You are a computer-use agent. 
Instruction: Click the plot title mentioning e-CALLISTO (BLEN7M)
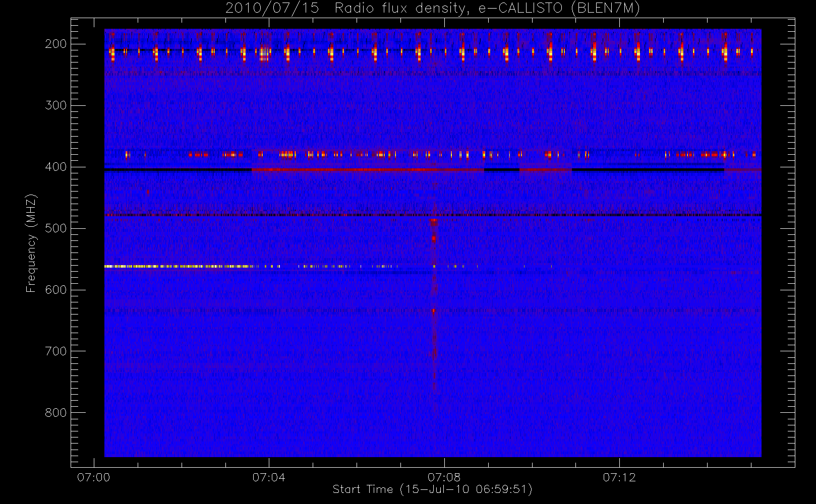click(433, 8)
